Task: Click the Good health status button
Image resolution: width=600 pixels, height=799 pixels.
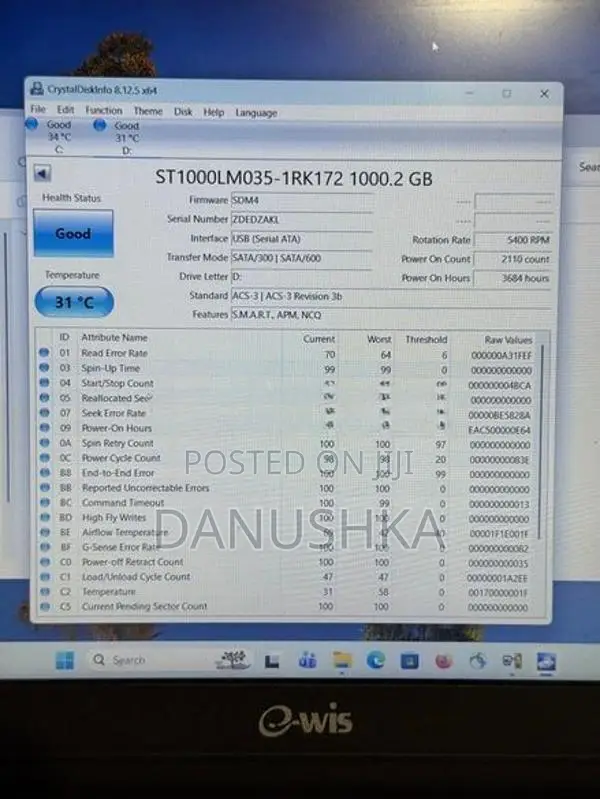Action: click(x=73, y=233)
